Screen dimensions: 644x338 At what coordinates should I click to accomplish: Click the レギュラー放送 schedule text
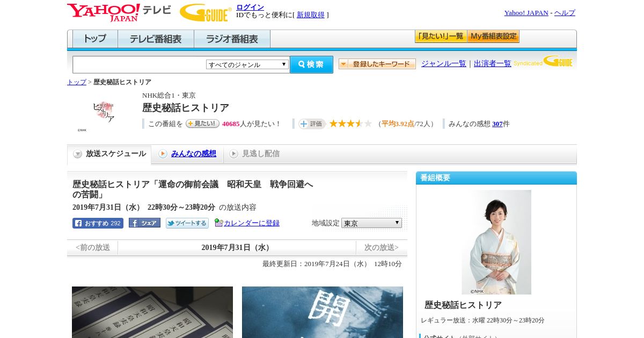(x=482, y=320)
